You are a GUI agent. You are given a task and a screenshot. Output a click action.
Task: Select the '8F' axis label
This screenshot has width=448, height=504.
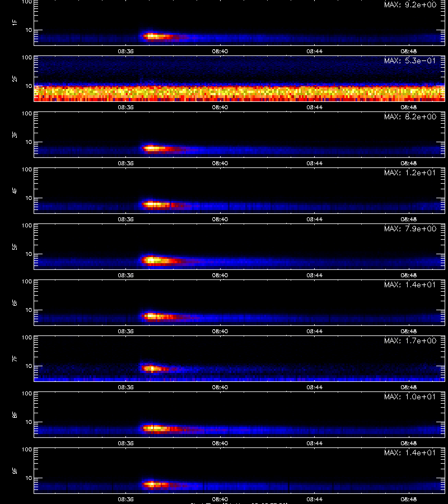click(15, 414)
